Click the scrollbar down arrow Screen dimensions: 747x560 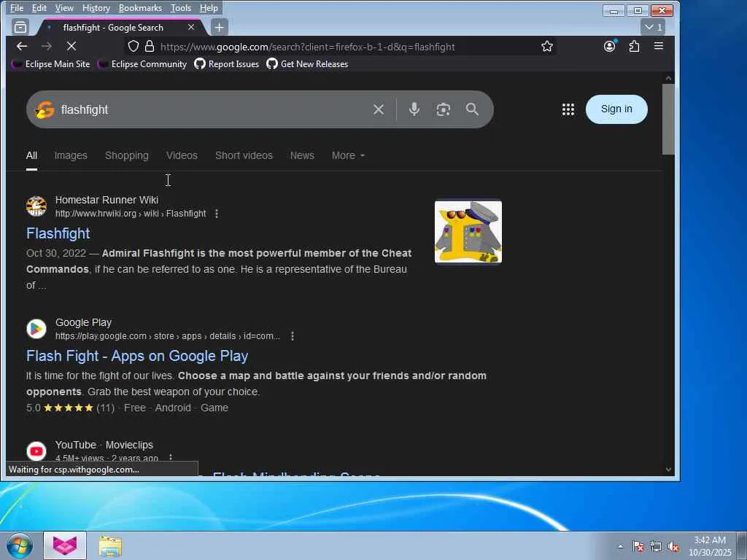click(668, 470)
